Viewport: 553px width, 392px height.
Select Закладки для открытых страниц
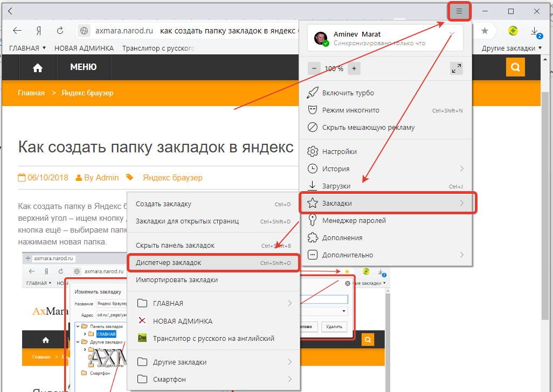coord(213,221)
